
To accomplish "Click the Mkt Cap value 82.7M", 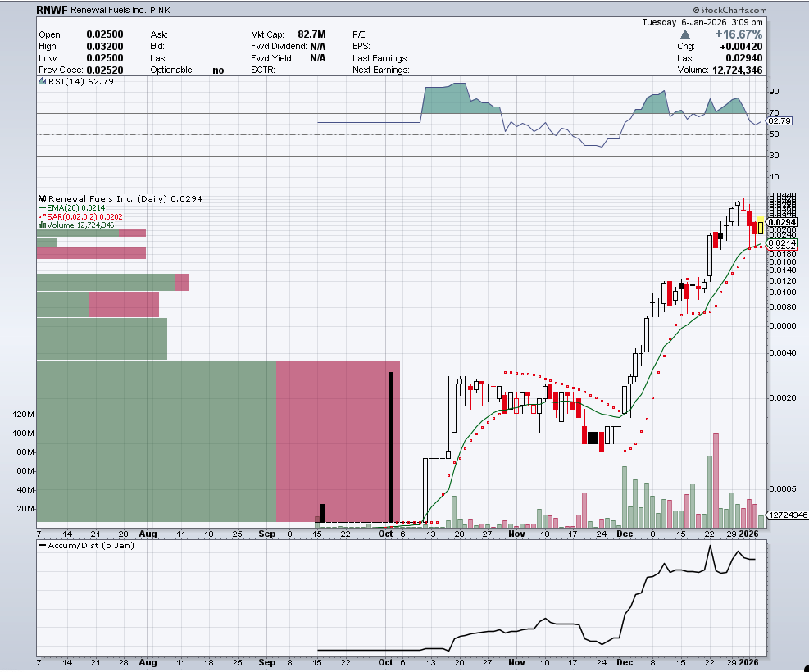I will click(311, 34).
